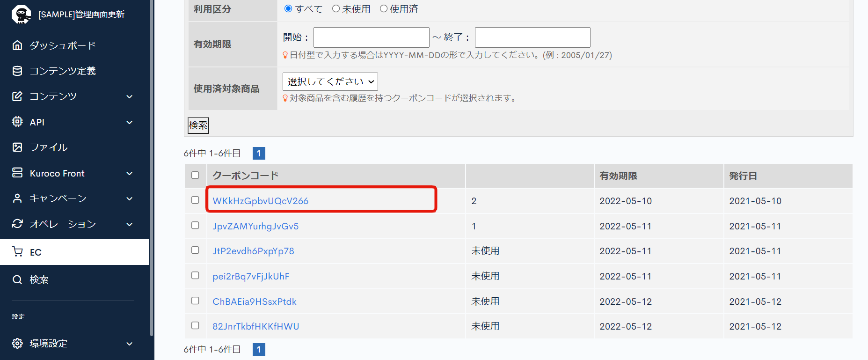Expand the Kuroco Front submenu chevron
868x360 pixels.
130,173
